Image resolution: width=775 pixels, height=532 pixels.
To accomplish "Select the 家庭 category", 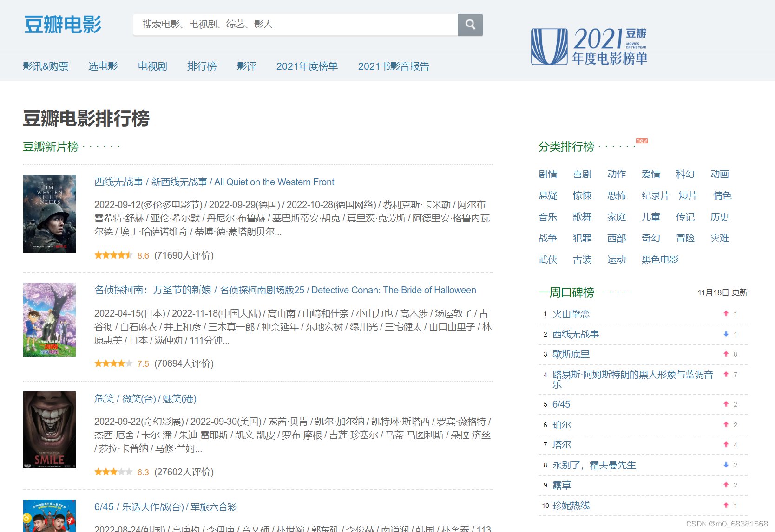I will pos(617,217).
